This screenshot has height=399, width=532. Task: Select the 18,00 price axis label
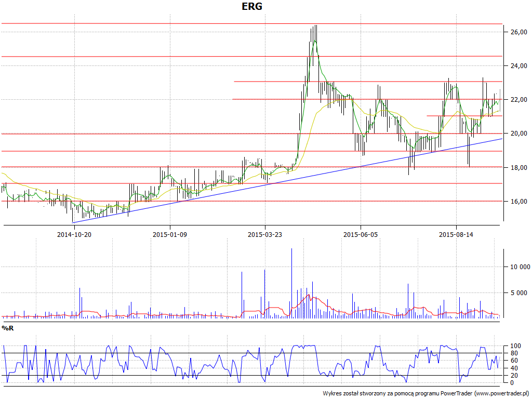[519, 168]
